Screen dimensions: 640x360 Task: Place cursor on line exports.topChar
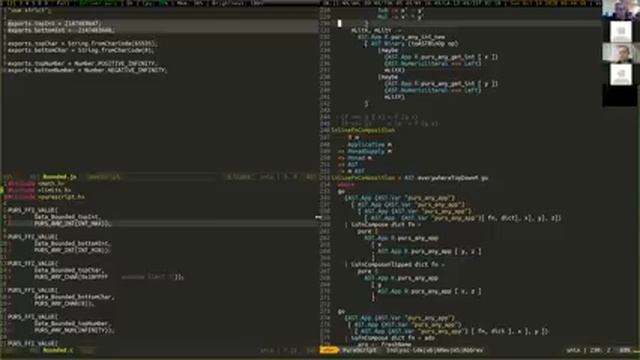(82, 44)
